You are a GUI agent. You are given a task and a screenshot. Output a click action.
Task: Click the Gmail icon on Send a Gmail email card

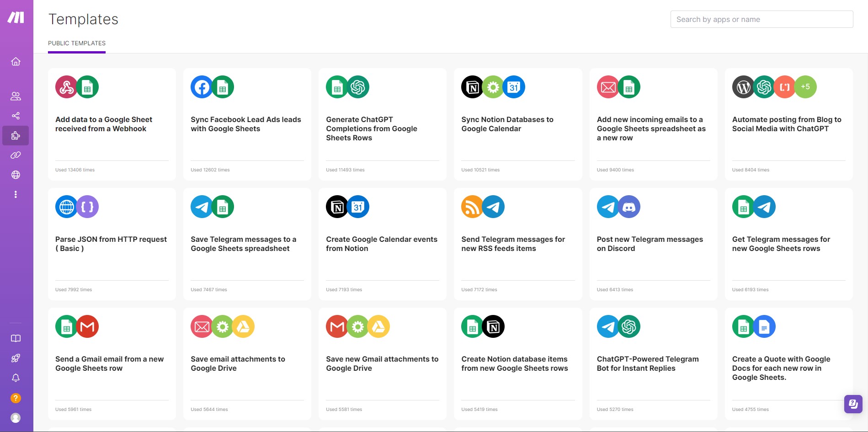click(x=87, y=326)
